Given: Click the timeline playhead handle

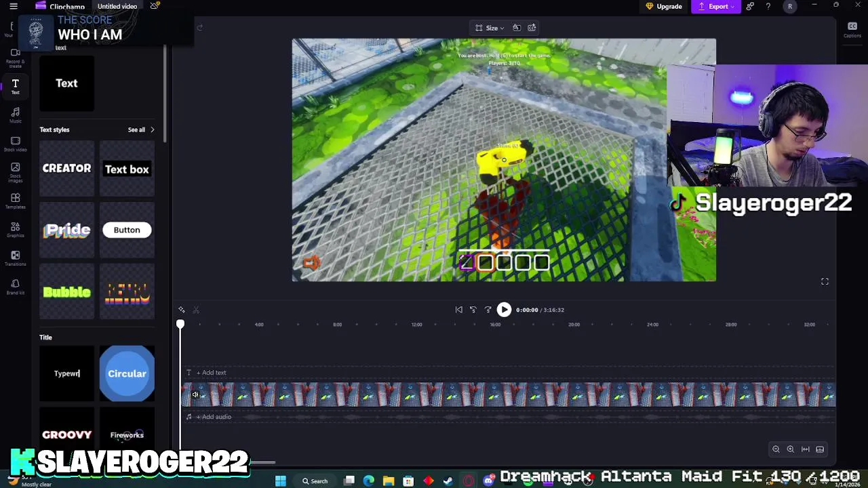Looking at the screenshot, I should (180, 325).
